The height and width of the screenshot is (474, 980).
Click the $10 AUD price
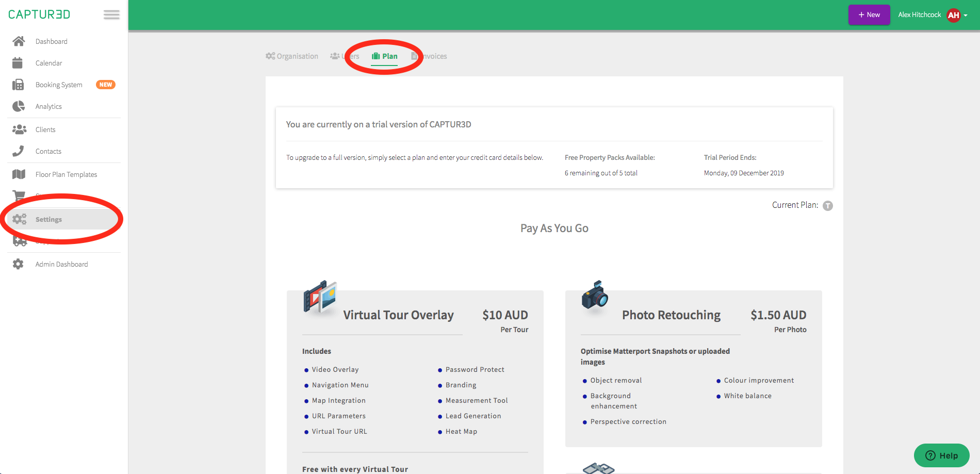pos(505,315)
